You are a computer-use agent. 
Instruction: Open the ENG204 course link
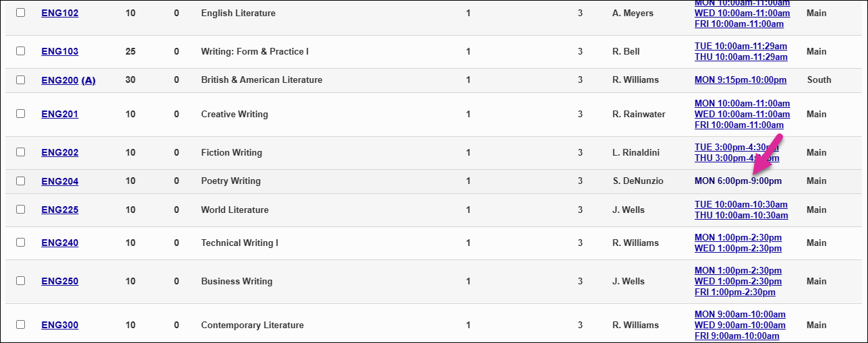[x=60, y=181]
